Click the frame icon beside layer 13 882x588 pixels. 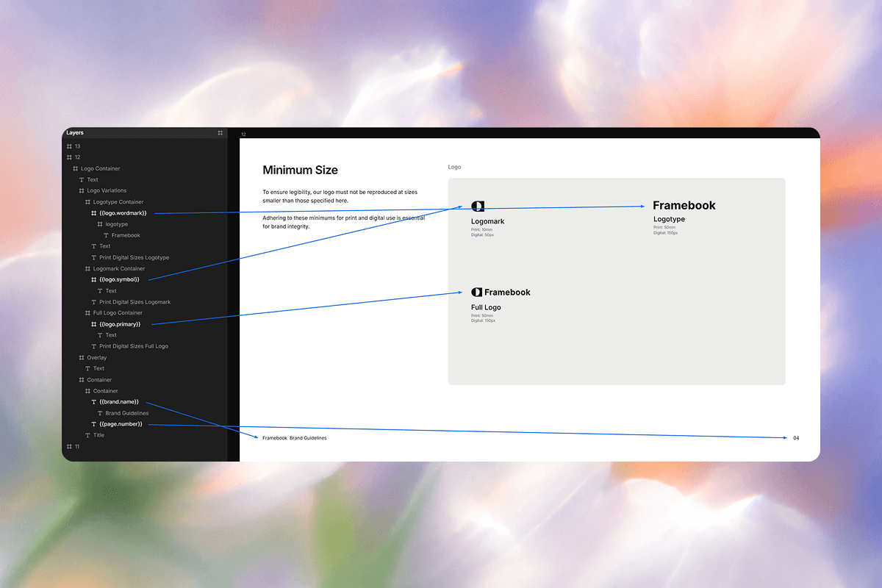[70, 146]
